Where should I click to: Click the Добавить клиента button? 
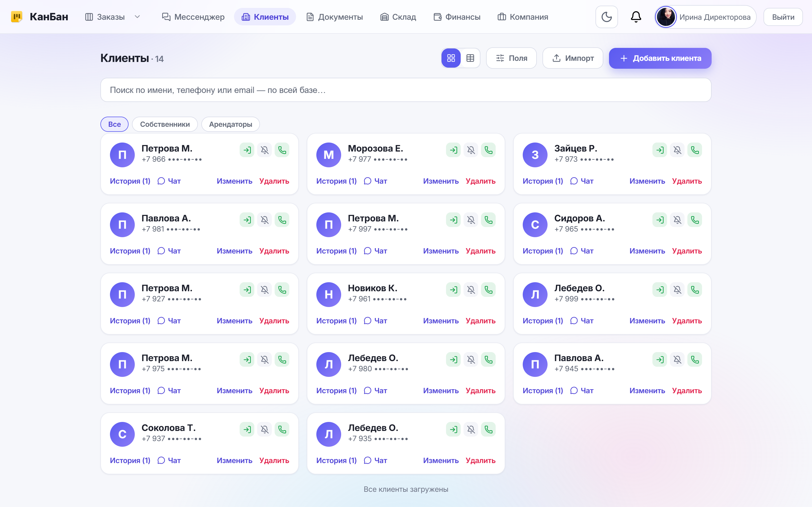tap(660, 58)
